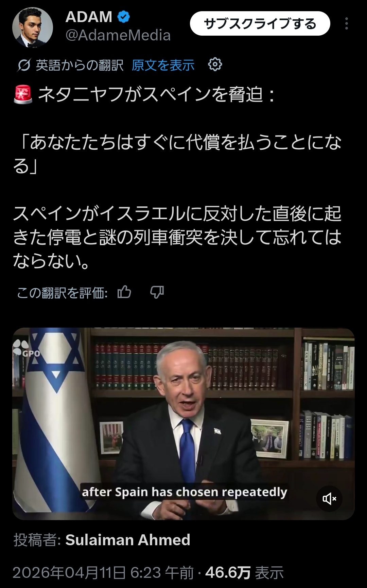
Task: Open ADAM's profile picture
Action: tap(33, 27)
